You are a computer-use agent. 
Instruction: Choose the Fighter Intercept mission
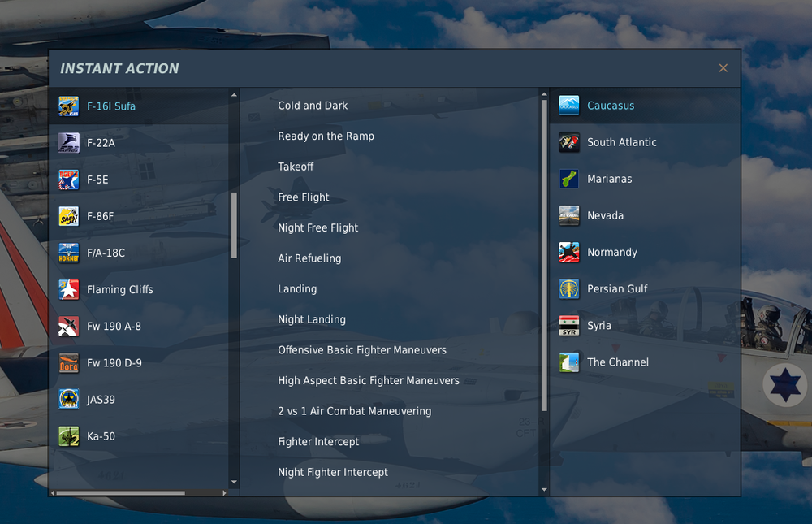318,442
